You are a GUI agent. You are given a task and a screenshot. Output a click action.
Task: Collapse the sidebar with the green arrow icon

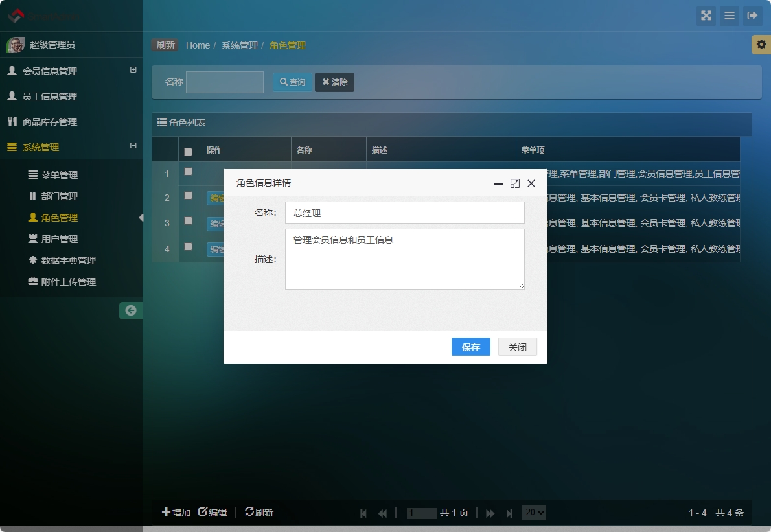coord(130,311)
